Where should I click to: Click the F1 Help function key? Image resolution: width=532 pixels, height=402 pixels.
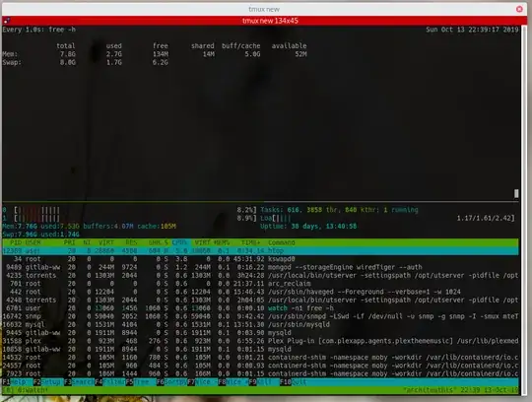tap(15, 382)
